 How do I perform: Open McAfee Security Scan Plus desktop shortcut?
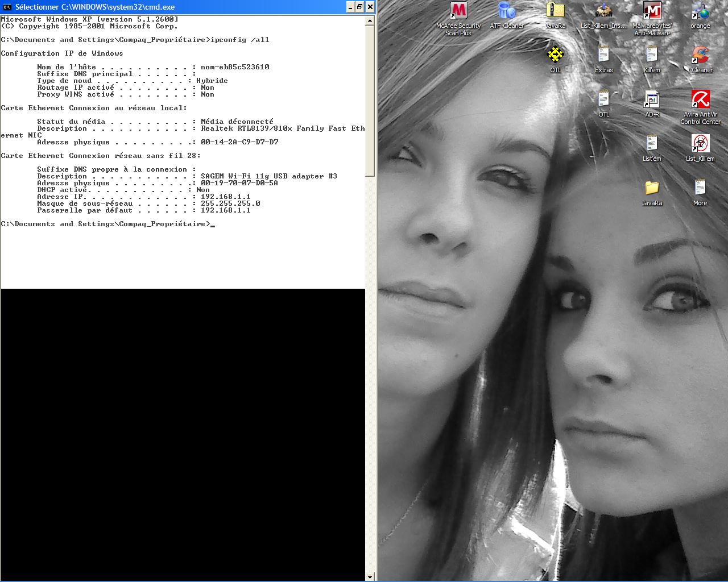pyautogui.click(x=458, y=11)
